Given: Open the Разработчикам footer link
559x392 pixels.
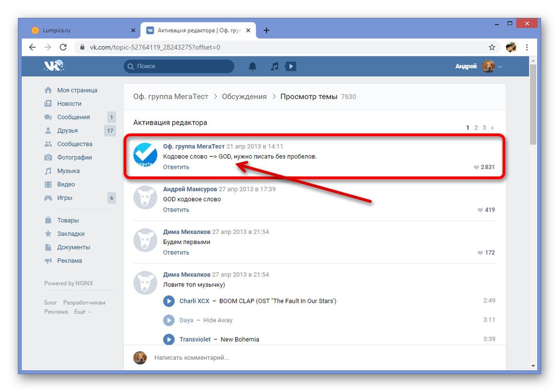Looking at the screenshot, I should pyautogui.click(x=84, y=303).
